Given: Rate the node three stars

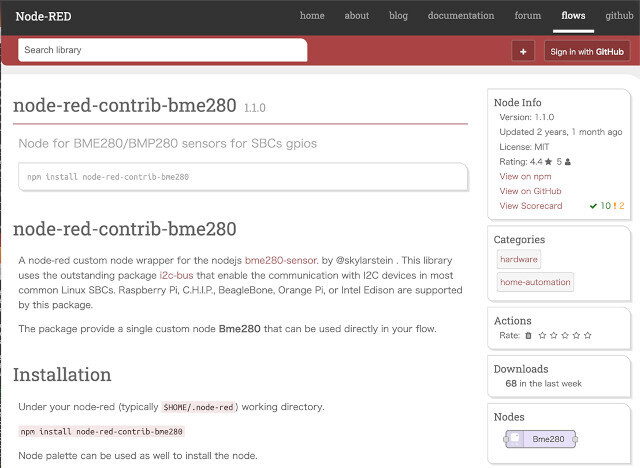Looking at the screenshot, I should tap(565, 335).
